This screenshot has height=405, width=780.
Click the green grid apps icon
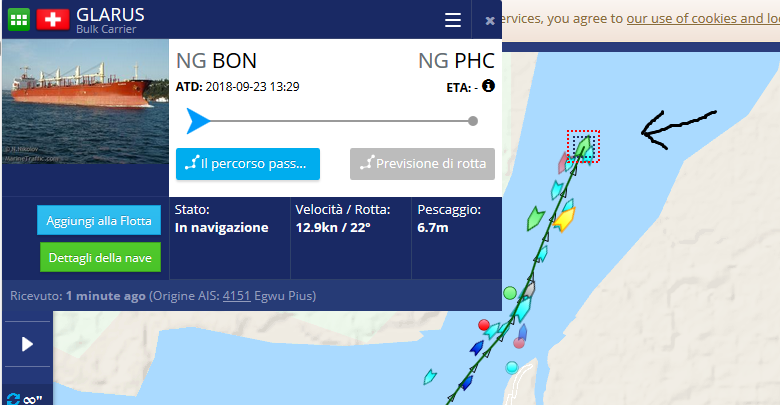tap(19, 20)
